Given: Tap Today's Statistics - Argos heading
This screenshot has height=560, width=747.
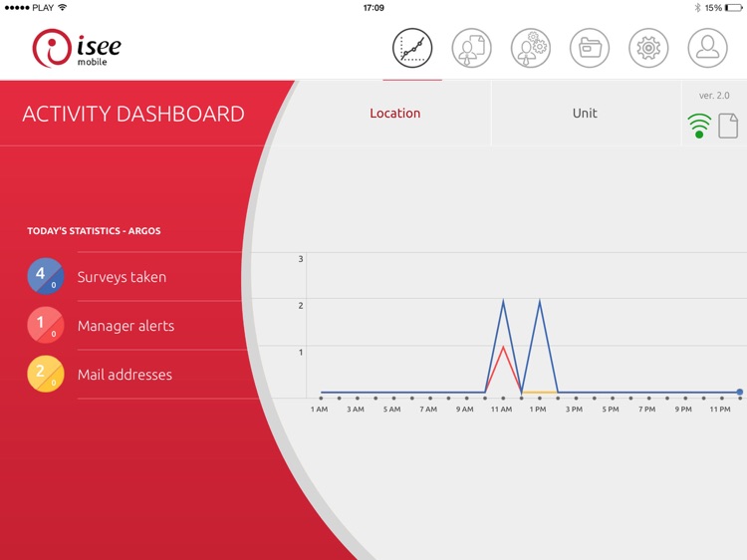Looking at the screenshot, I should (x=94, y=230).
